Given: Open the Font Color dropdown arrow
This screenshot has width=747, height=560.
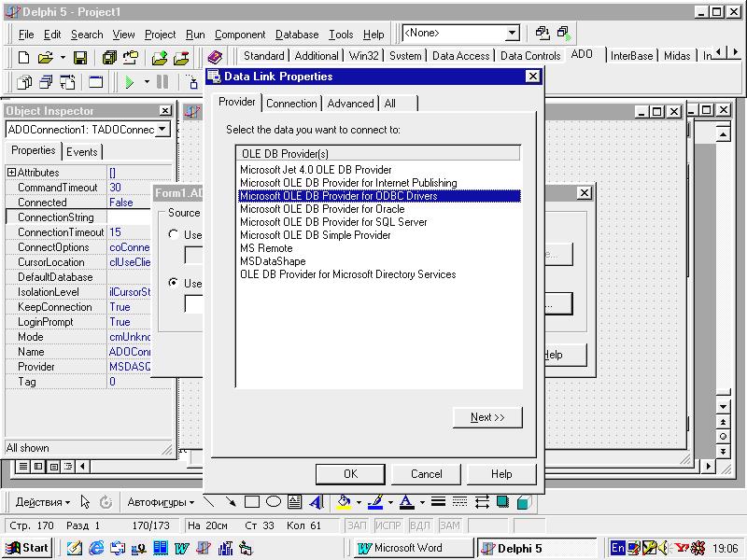Looking at the screenshot, I should tap(422, 502).
